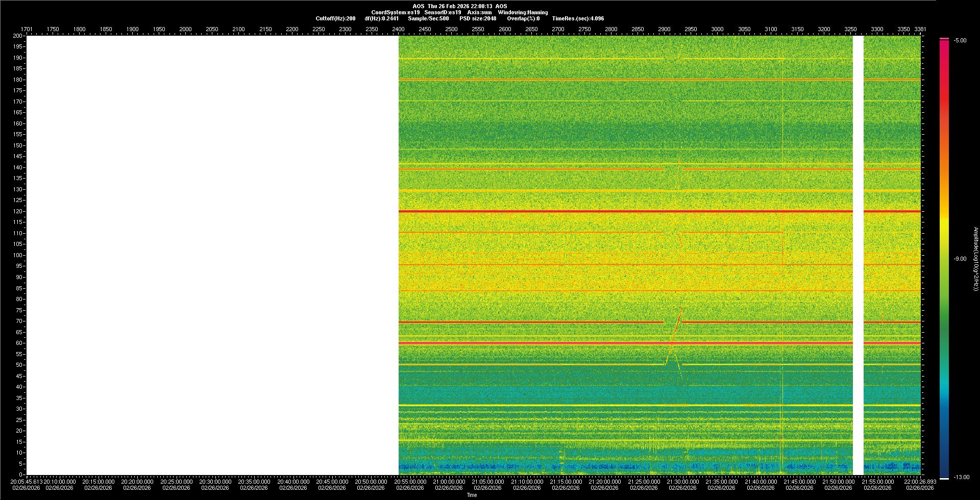The width and height of the screenshot is (980, 500).
Task: Click the 20:55:00.000 time axis tick label
Action: click(410, 482)
